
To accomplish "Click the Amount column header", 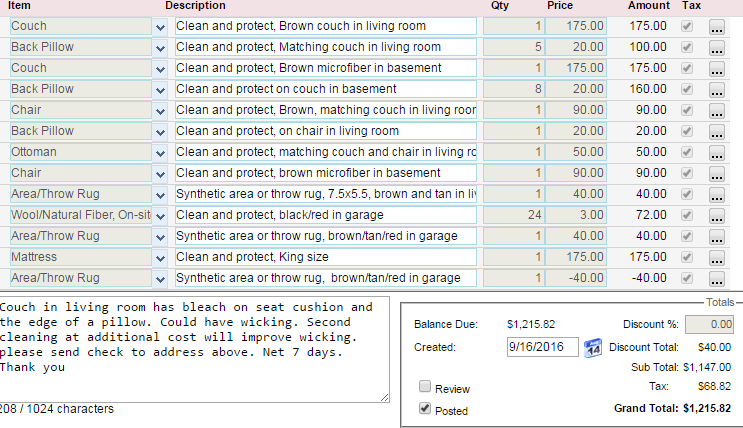I will [x=648, y=6].
